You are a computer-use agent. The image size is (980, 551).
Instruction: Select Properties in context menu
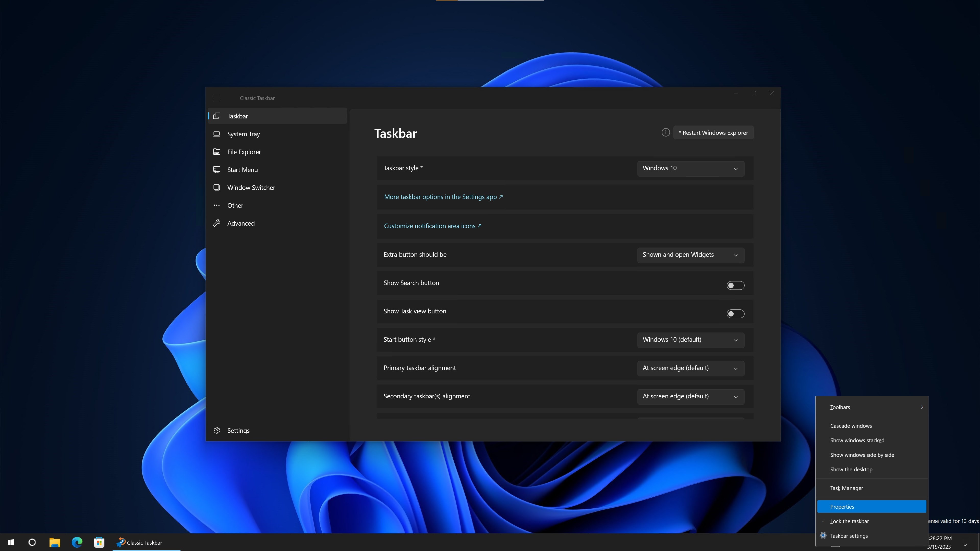click(842, 507)
